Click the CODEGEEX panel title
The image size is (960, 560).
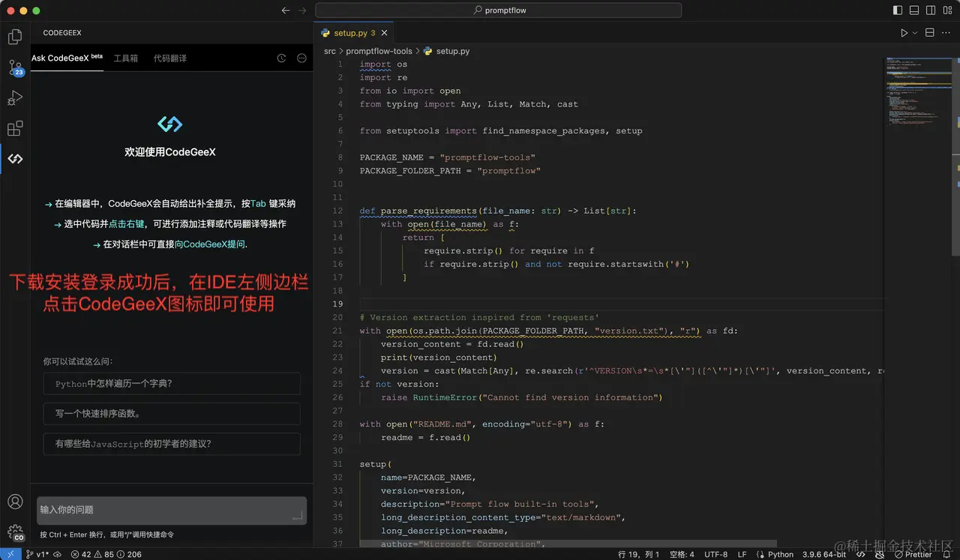(x=62, y=33)
